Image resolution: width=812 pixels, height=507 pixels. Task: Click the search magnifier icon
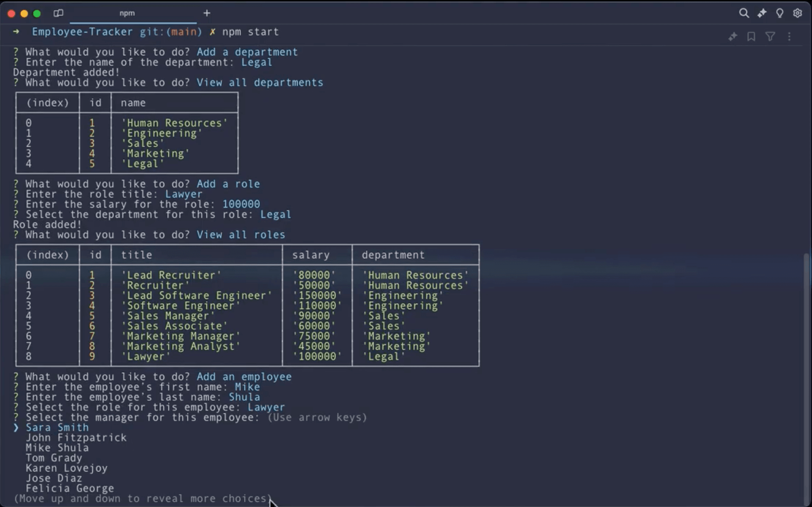[743, 13]
